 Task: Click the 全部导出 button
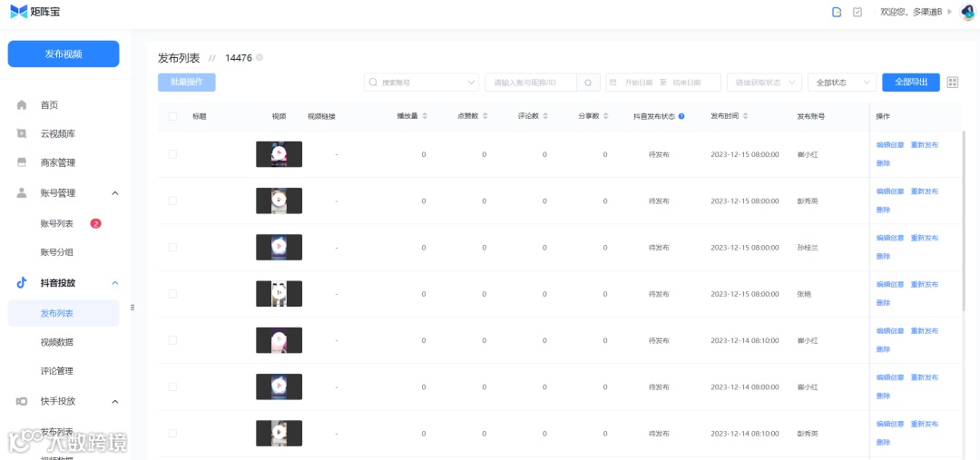(911, 83)
